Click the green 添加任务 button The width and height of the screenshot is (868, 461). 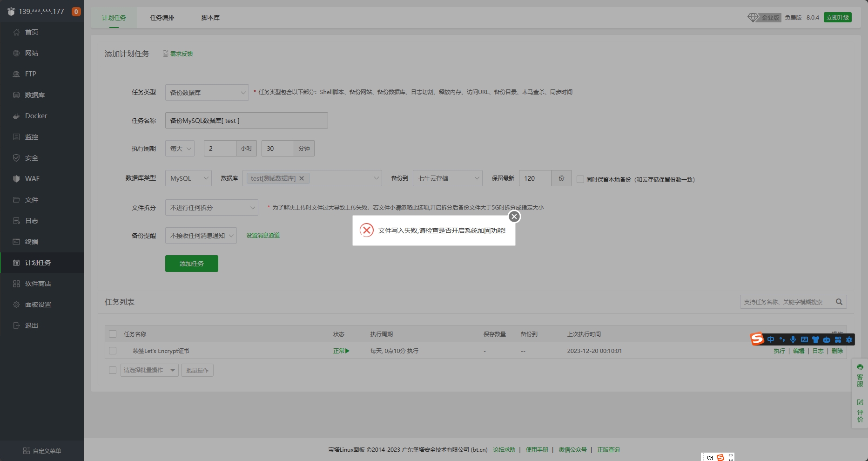[192, 264]
